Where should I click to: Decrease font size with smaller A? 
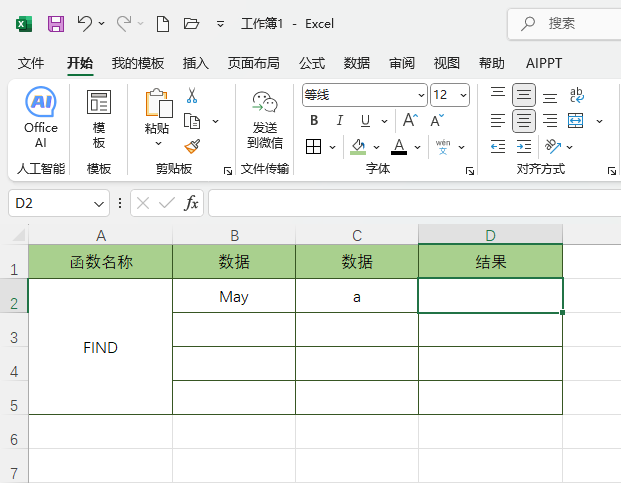(x=437, y=120)
